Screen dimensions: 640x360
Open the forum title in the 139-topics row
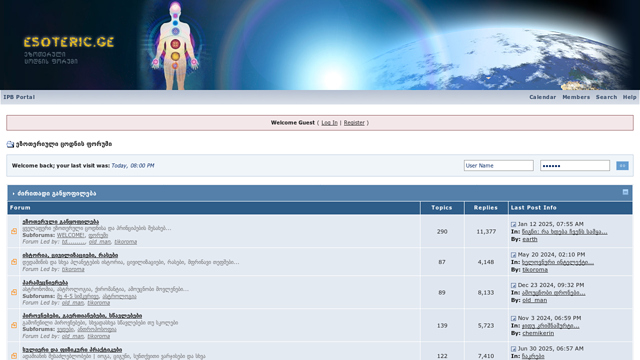click(82, 316)
